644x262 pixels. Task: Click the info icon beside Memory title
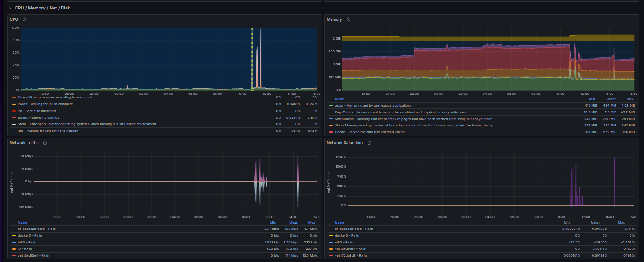point(349,19)
